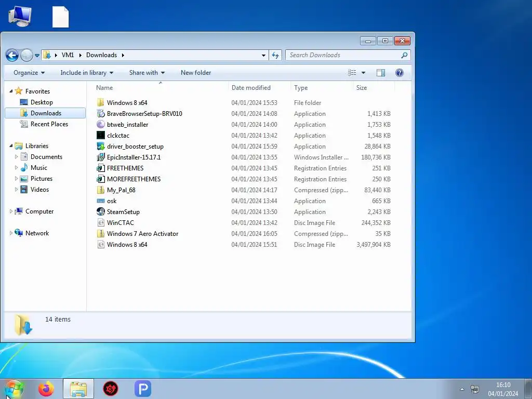Sort by the Date modified column
532x399 pixels.
(x=259, y=87)
